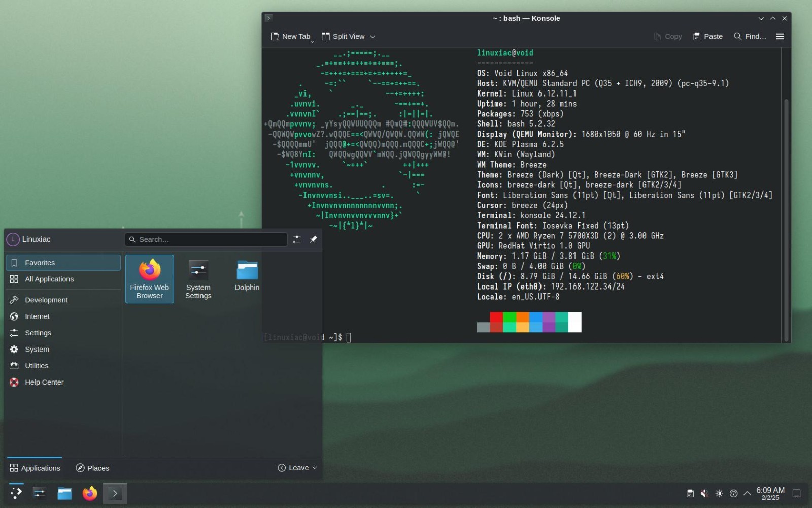Open the clock showing 6:09 AM
The image size is (812, 508).
click(770, 493)
